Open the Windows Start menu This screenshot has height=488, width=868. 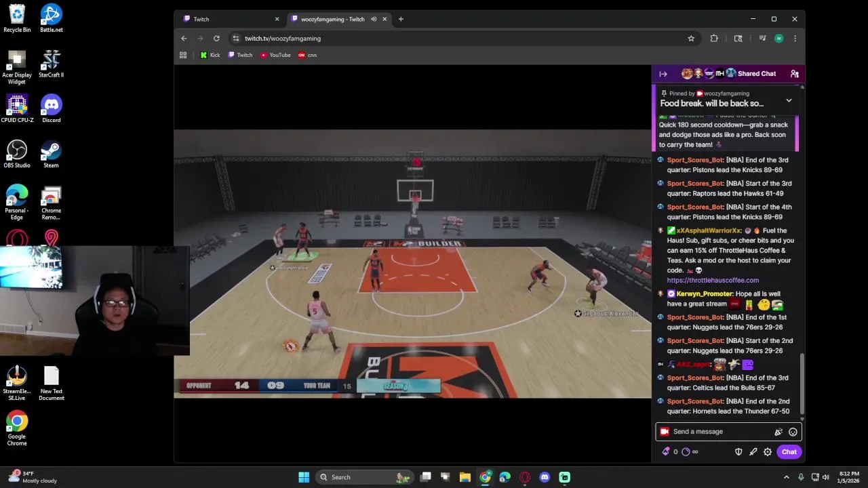[304, 477]
